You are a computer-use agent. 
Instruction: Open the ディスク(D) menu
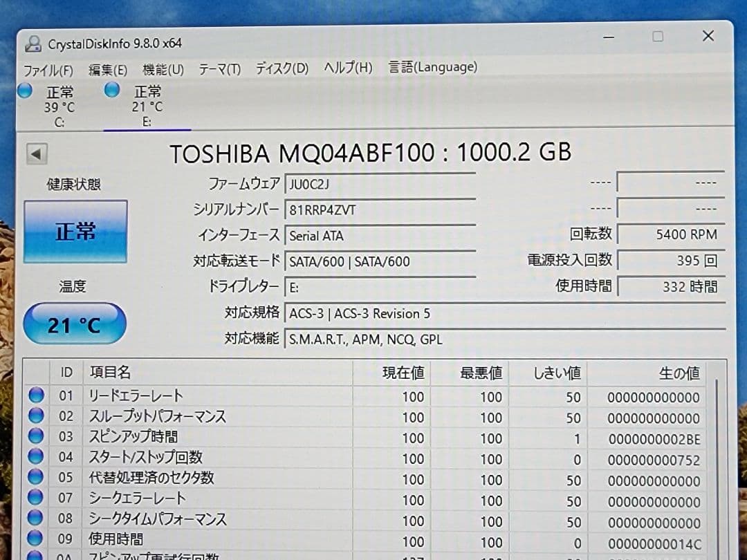[282, 68]
